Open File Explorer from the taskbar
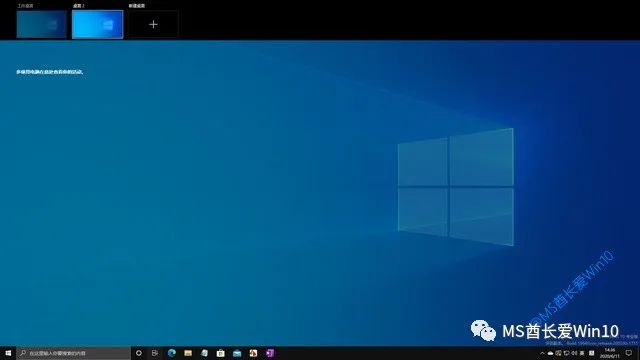This screenshot has height=360, width=640. 188,353
